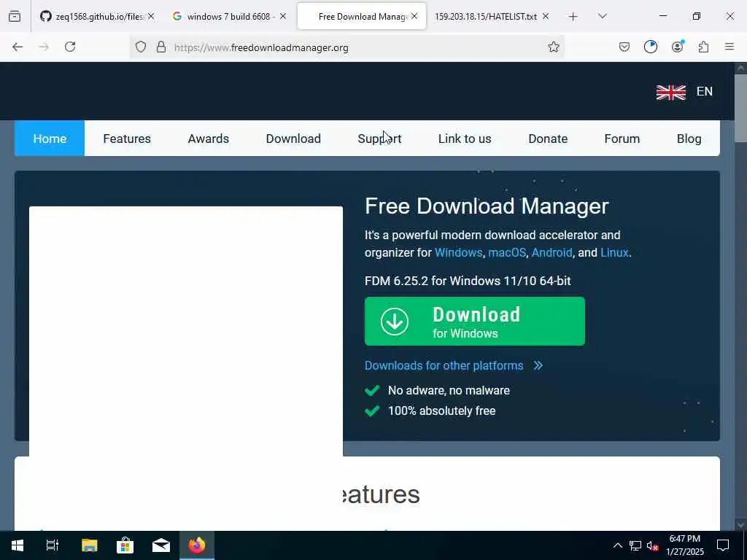Screen dimensions: 747x560
Task: Open Firefox View icon in tab strip
Action: (15, 17)
